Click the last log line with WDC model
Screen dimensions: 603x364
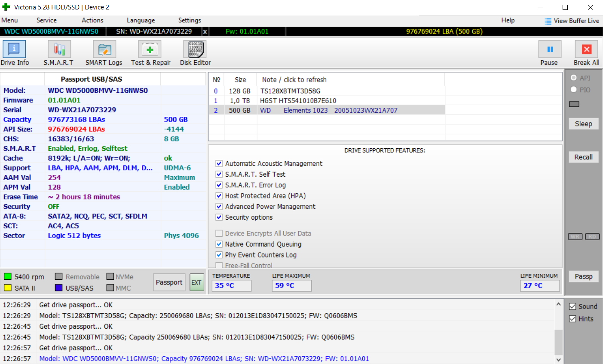pyautogui.click(x=204, y=358)
